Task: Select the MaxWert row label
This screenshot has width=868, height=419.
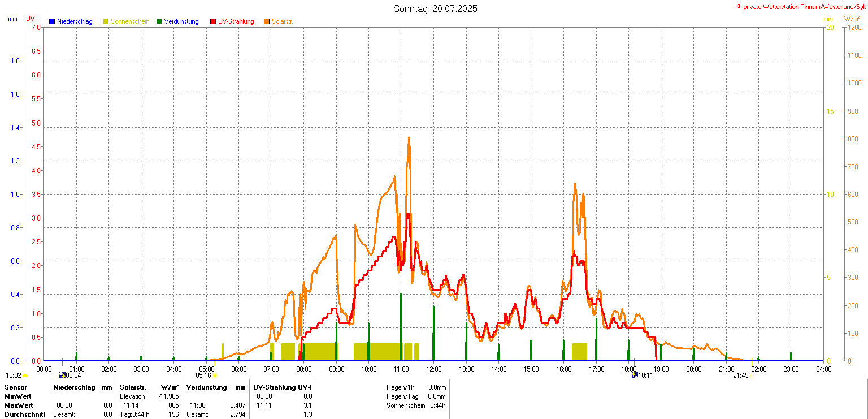Action: (18, 405)
